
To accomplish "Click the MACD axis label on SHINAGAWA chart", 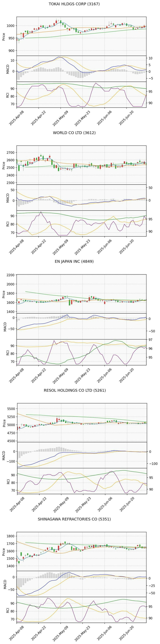I will point(5,584).
